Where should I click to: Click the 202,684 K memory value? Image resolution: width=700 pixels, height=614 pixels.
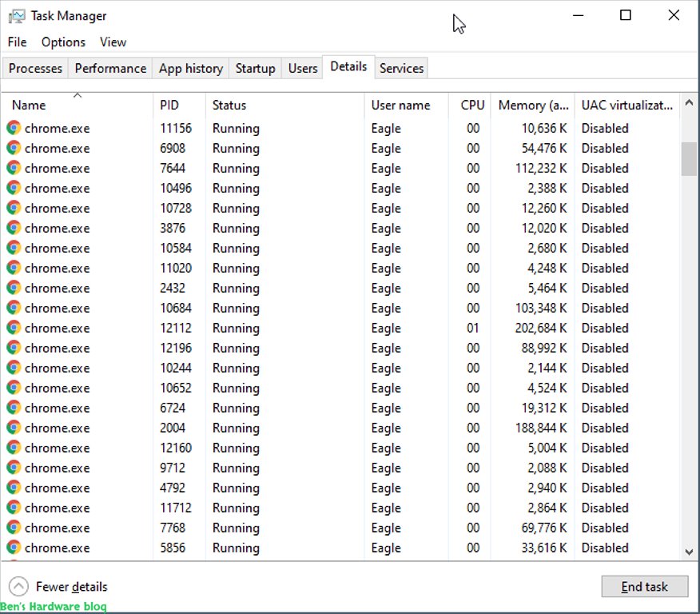541,328
